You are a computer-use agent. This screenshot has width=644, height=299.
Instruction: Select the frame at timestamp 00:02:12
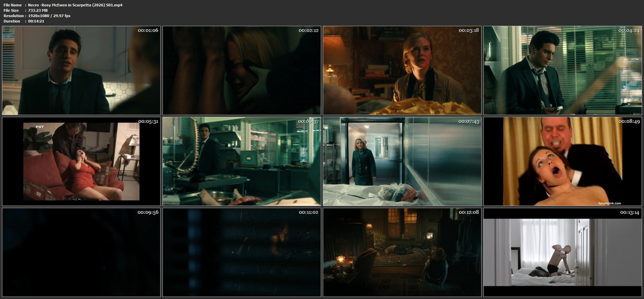(x=242, y=70)
